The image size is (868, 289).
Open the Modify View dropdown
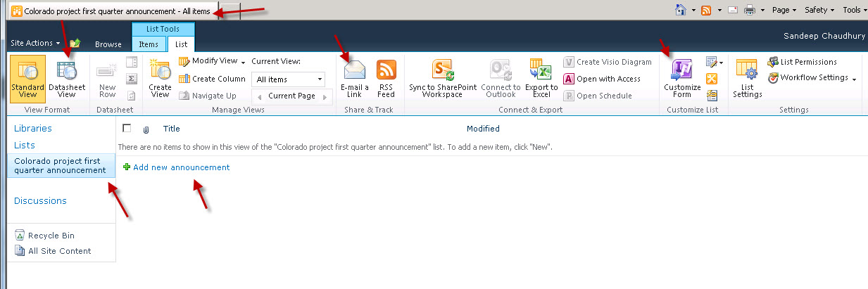point(213,61)
